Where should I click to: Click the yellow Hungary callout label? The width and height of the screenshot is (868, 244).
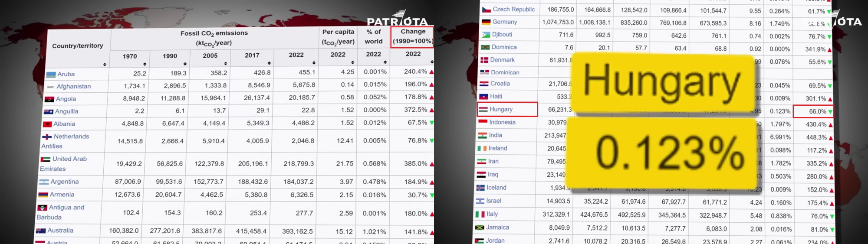click(x=661, y=81)
